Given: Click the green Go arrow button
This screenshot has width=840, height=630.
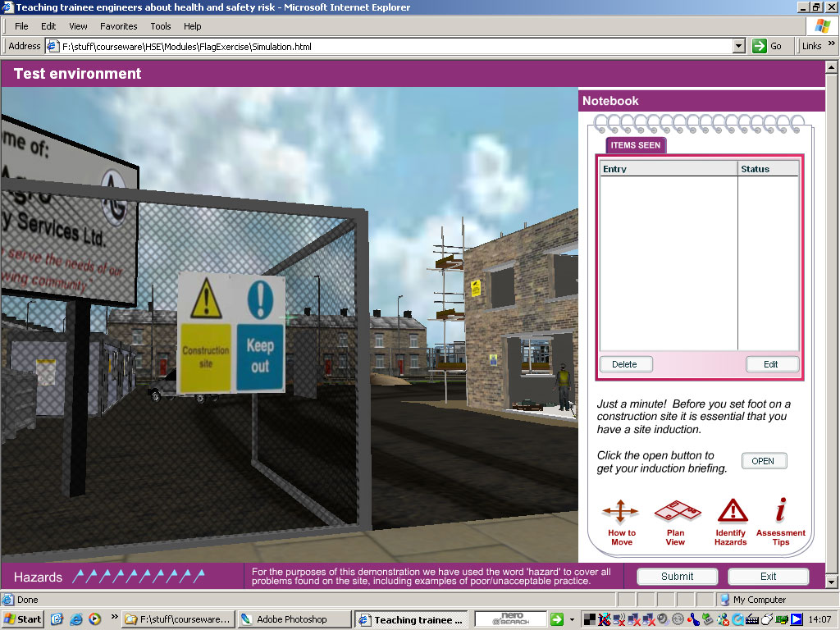Looking at the screenshot, I should (x=760, y=46).
